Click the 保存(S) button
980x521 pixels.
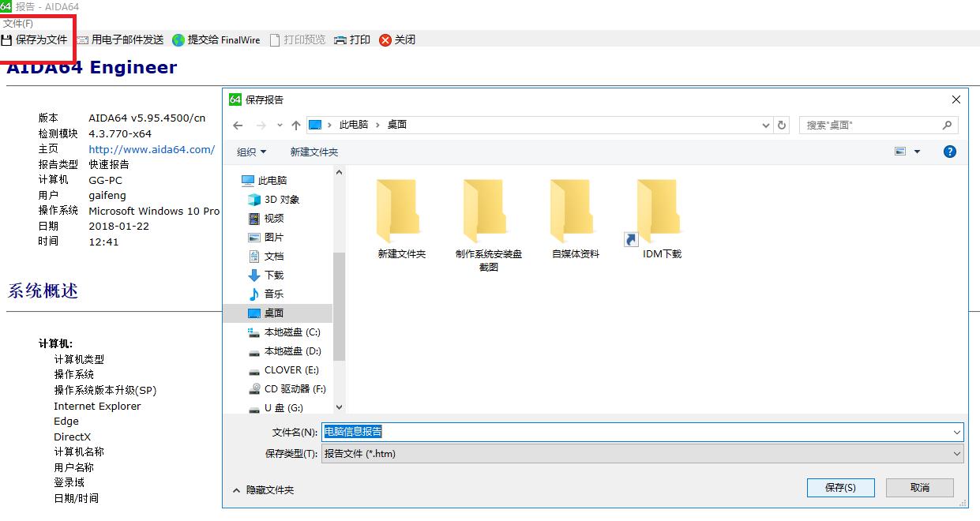pos(839,487)
